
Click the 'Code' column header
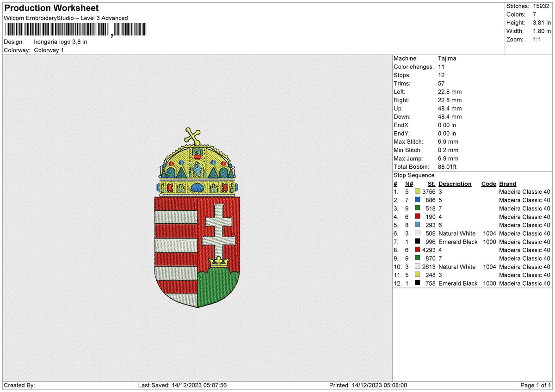click(488, 184)
